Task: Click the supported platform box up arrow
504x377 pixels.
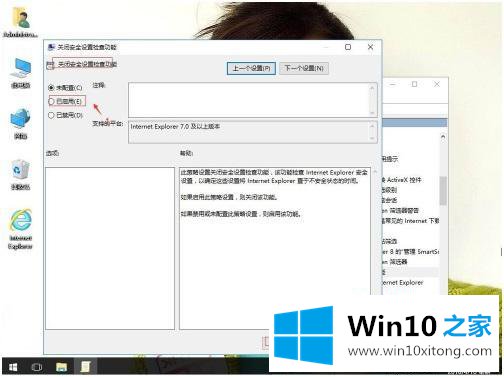Action: (372, 126)
